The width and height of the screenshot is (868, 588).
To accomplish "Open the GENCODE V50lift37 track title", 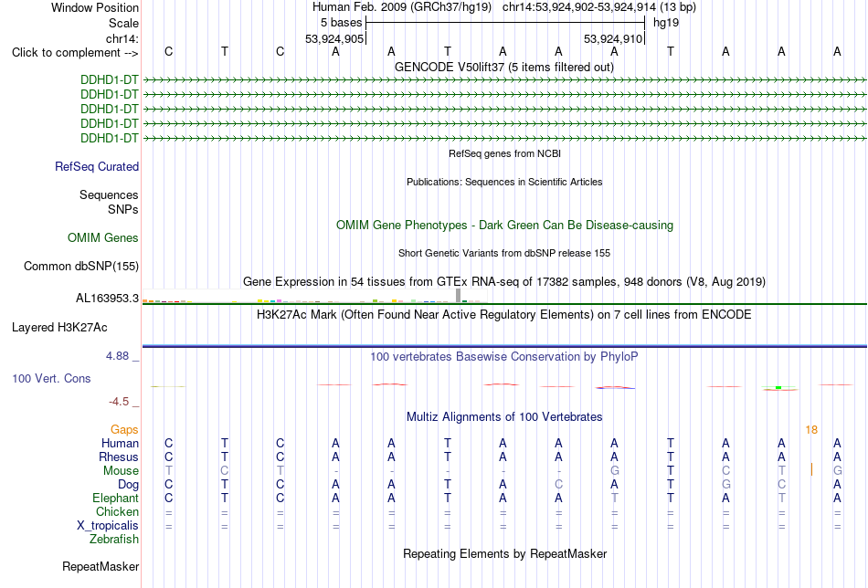I will coord(504,67).
